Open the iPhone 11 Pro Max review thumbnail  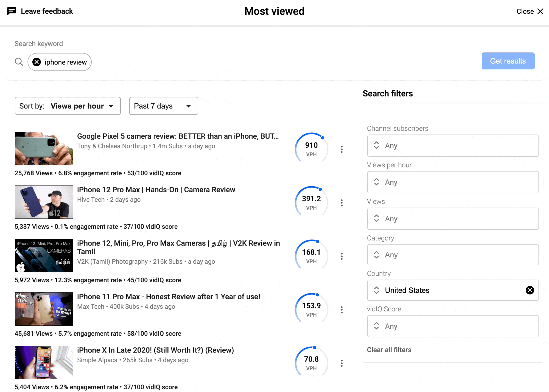click(x=44, y=309)
